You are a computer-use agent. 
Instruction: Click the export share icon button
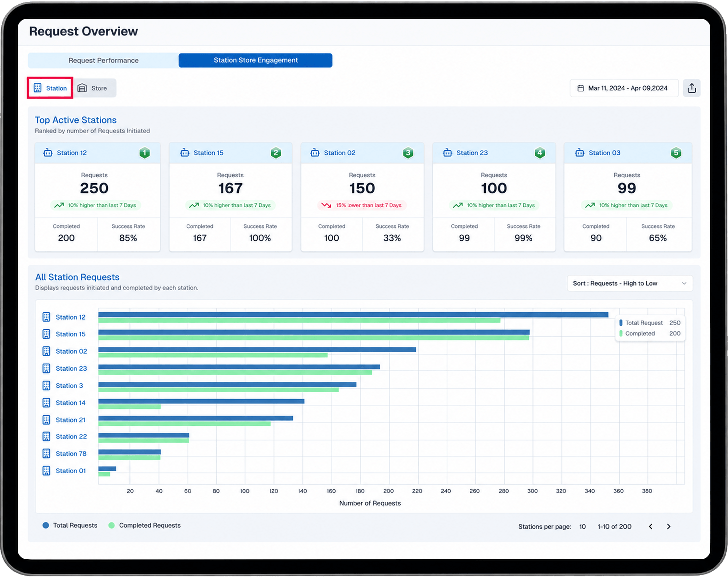click(691, 88)
